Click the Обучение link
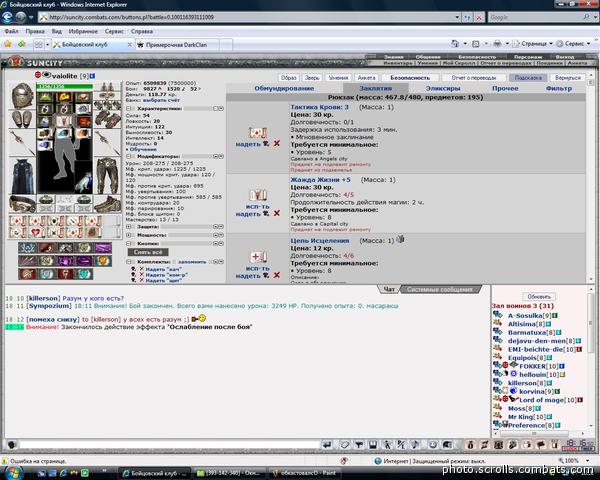Screen dimensions: 600x480 143,149
